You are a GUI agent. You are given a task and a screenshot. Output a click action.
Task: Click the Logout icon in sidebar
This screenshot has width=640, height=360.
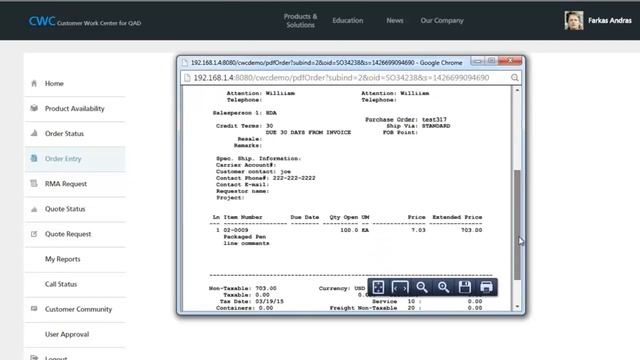coord(34,358)
